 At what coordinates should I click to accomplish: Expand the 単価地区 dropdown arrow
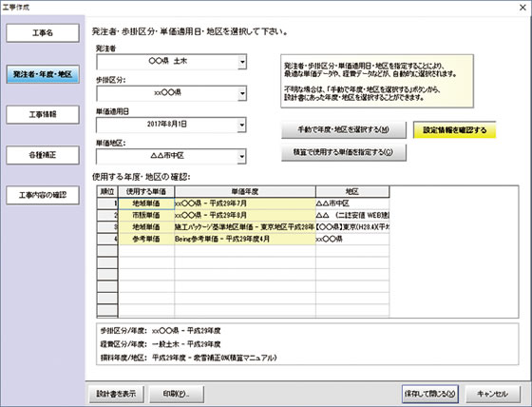click(x=242, y=157)
